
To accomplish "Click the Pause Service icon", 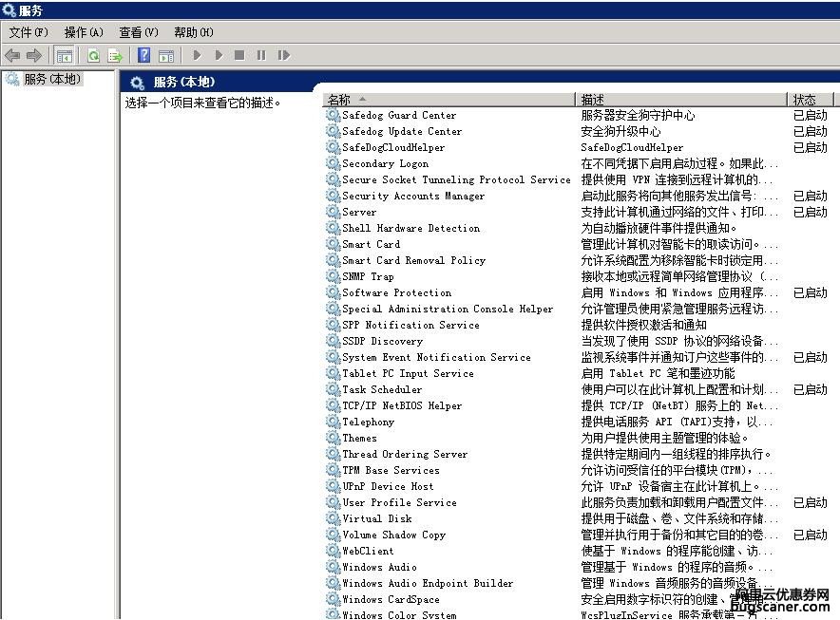I will (261, 55).
